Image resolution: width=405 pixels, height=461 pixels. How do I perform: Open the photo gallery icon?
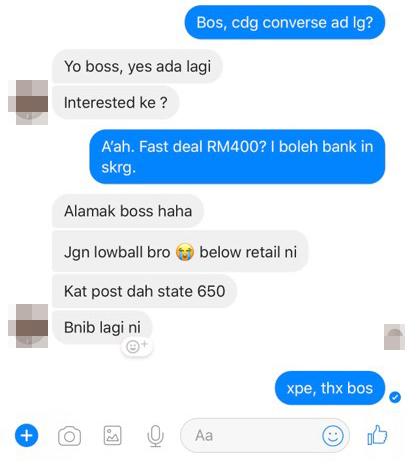click(113, 435)
